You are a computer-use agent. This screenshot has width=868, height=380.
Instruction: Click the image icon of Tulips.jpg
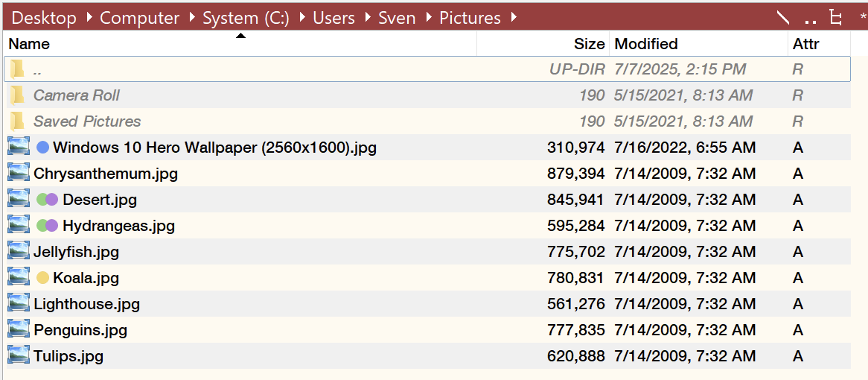tap(19, 355)
